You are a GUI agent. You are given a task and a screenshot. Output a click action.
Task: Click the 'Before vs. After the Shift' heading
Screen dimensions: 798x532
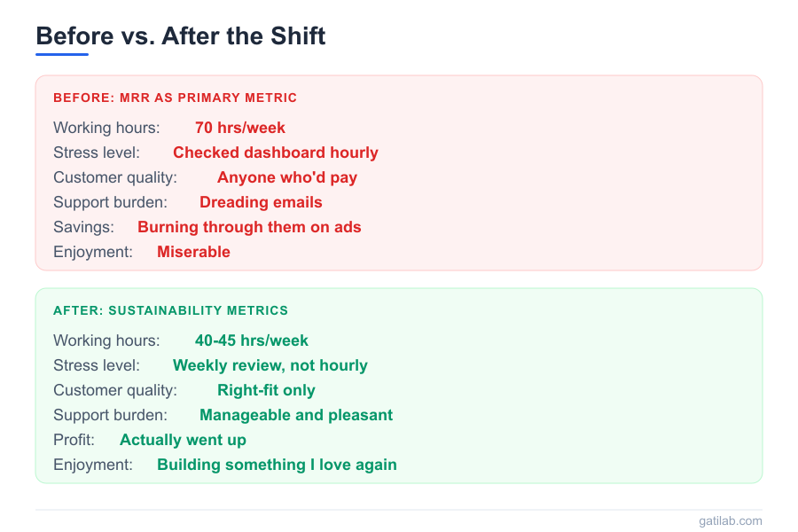(x=181, y=36)
